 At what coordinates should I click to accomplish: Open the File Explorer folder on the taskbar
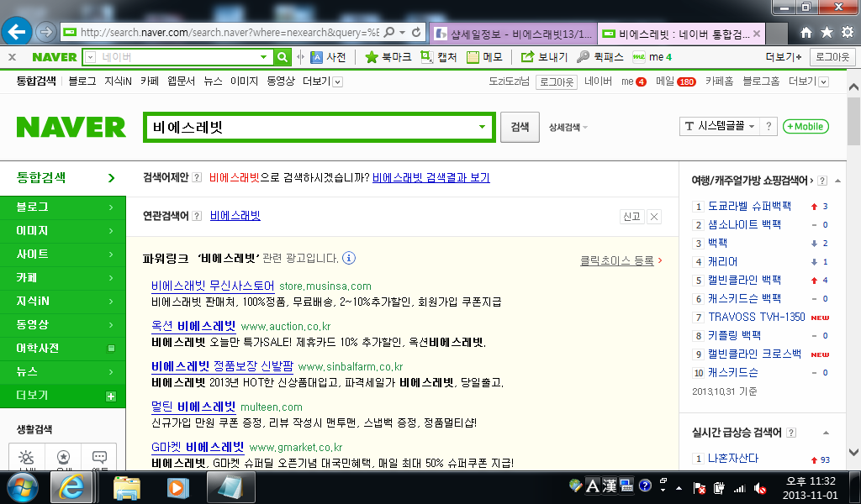click(127, 487)
